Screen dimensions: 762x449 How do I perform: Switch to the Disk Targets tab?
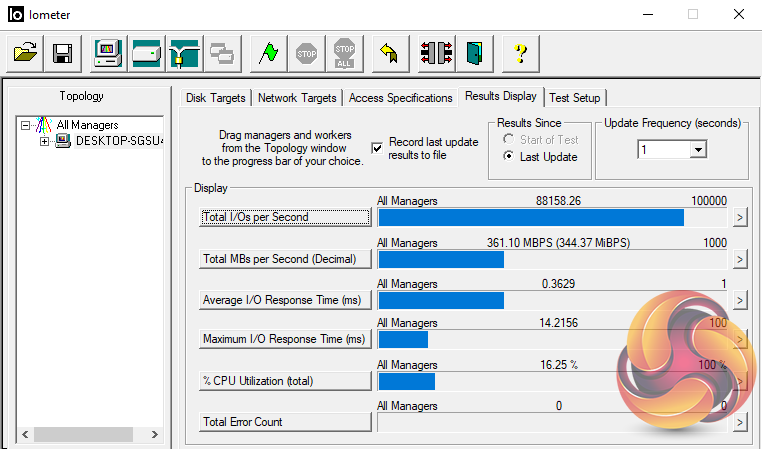[216, 98]
